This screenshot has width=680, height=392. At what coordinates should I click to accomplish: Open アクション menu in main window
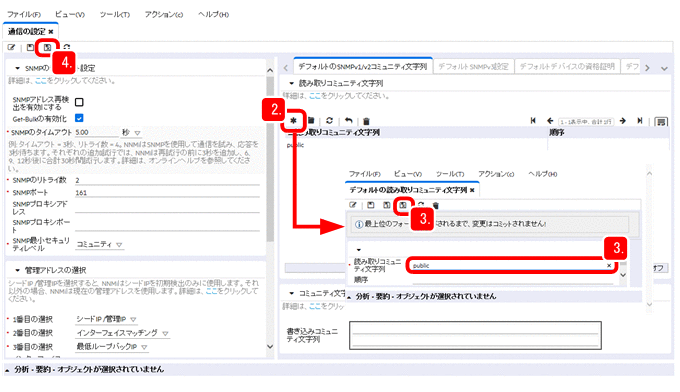point(164,14)
